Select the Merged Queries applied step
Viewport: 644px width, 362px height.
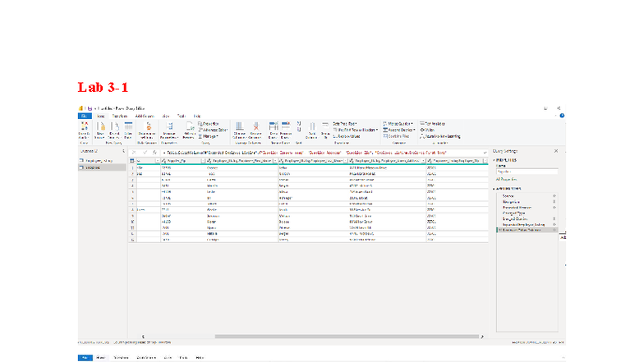click(515, 218)
